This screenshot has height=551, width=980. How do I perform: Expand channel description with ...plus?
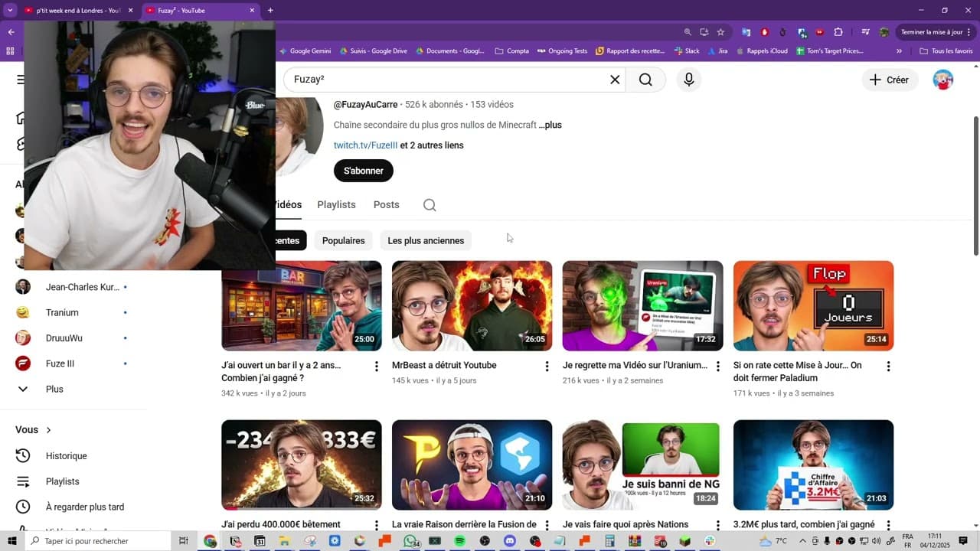[550, 125]
